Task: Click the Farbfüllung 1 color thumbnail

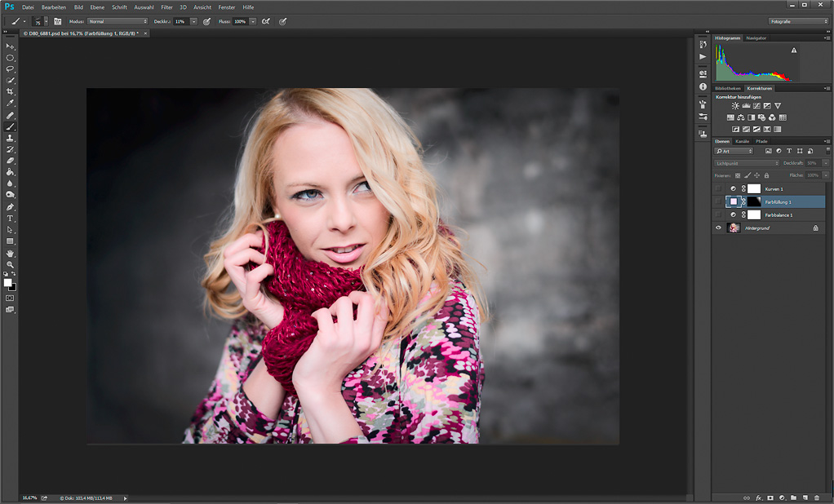Action: [x=734, y=202]
